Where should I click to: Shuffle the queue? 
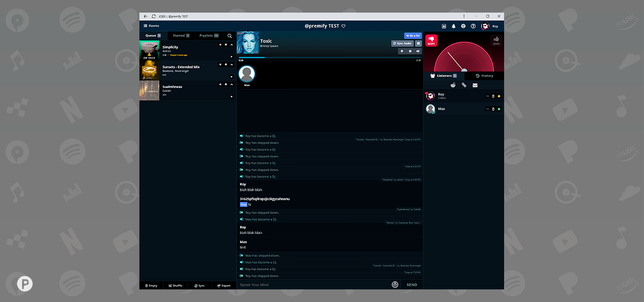[176, 285]
